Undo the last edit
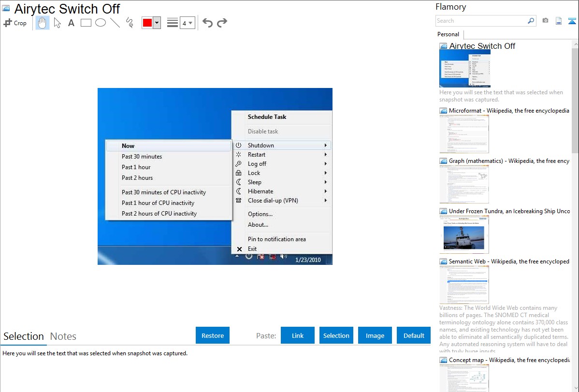Screen dimensions: 579x392 tap(207, 23)
